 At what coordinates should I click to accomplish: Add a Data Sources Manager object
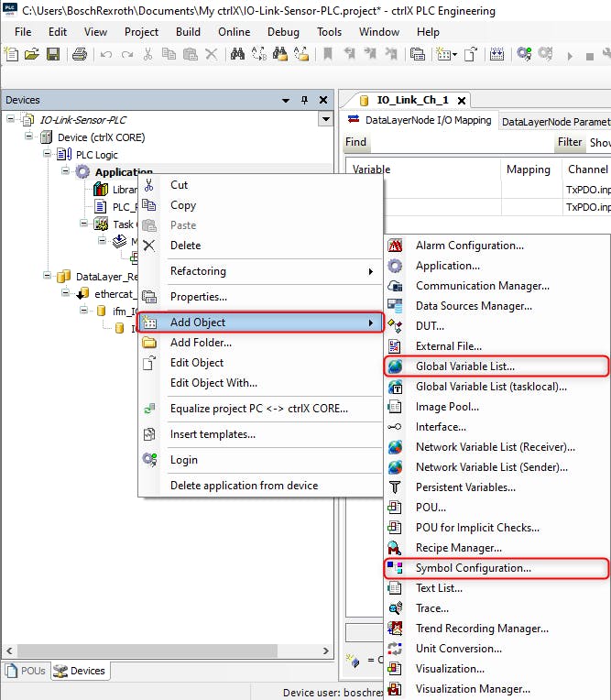click(x=497, y=306)
